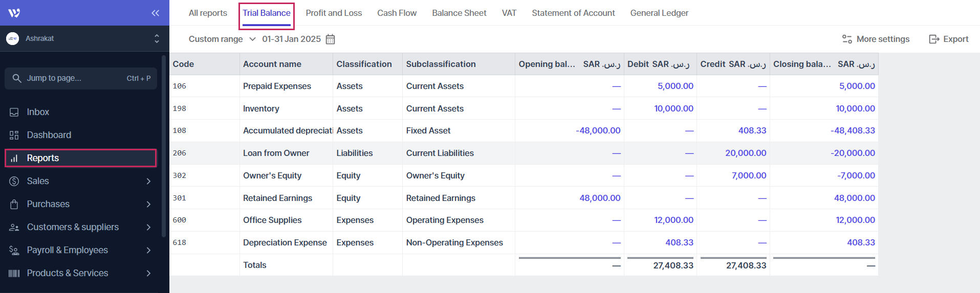Click the Sales dollar icon
Image resolution: width=980 pixels, height=293 pixels.
pos(14,181)
